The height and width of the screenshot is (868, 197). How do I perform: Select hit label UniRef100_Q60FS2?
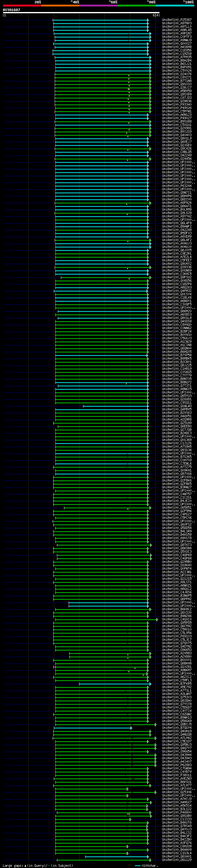point(177,524)
